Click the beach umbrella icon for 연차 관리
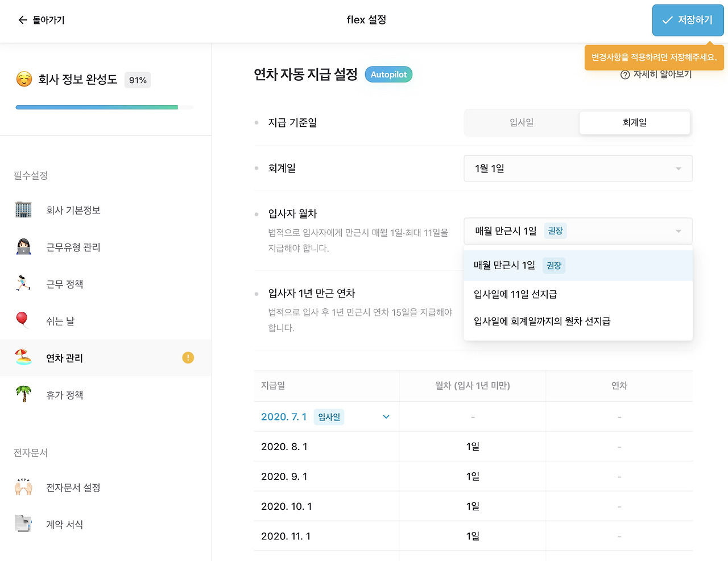Viewport: 728px width, 561px height. click(x=23, y=357)
